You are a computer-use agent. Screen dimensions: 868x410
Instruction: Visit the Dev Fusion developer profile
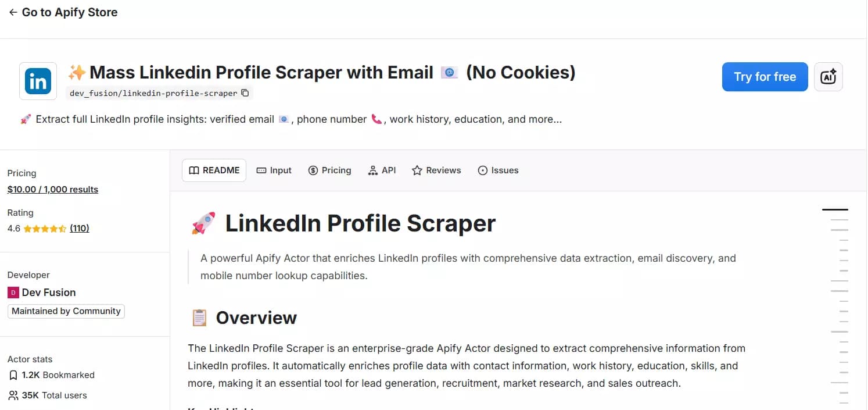coord(48,292)
